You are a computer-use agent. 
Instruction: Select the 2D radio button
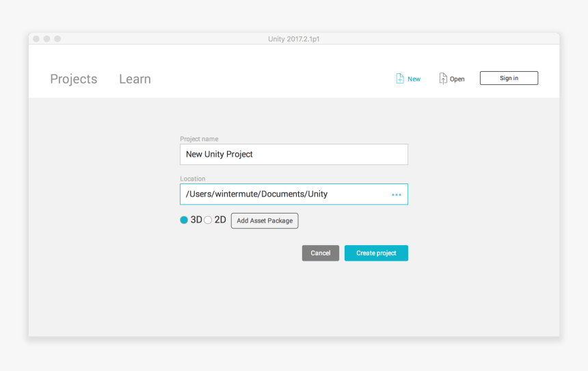[208, 220]
